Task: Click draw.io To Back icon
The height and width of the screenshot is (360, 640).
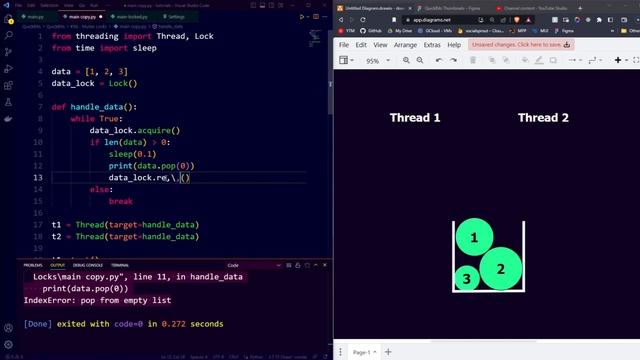Action: (506, 60)
